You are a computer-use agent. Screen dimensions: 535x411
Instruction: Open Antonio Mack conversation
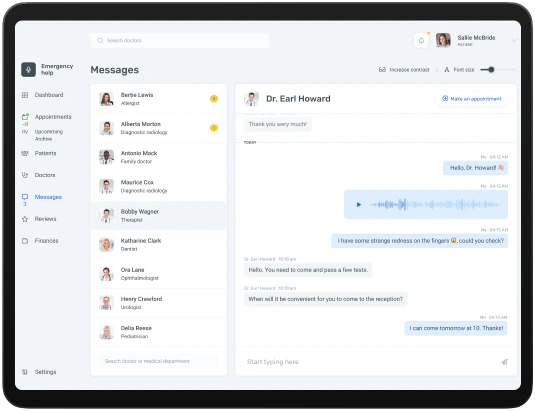click(159, 157)
